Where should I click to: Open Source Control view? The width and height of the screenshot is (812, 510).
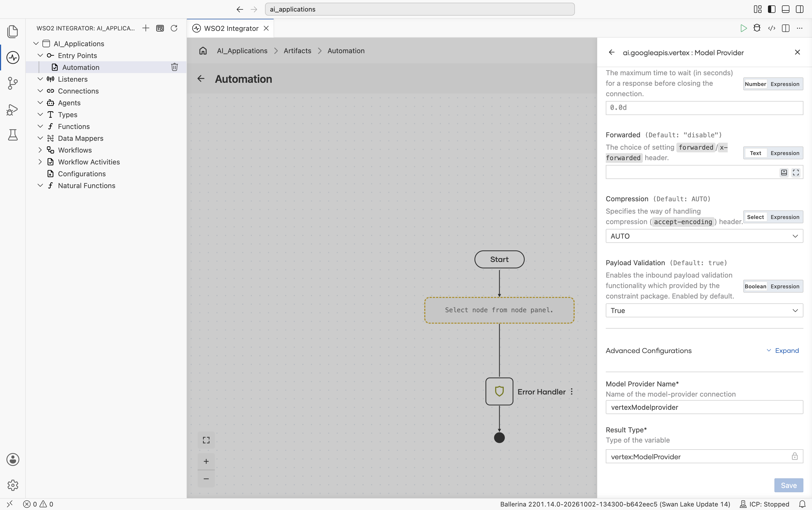click(x=13, y=83)
